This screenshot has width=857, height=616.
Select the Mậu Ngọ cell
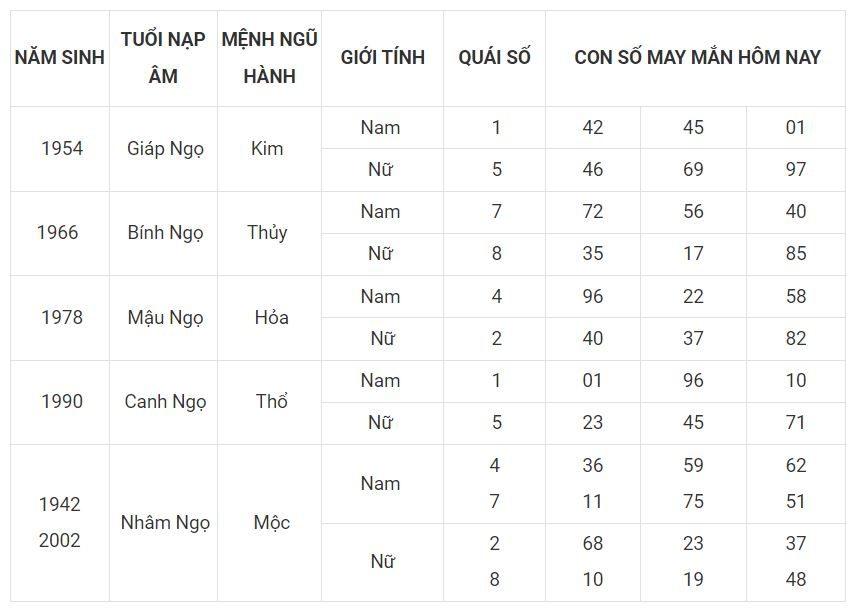163,318
